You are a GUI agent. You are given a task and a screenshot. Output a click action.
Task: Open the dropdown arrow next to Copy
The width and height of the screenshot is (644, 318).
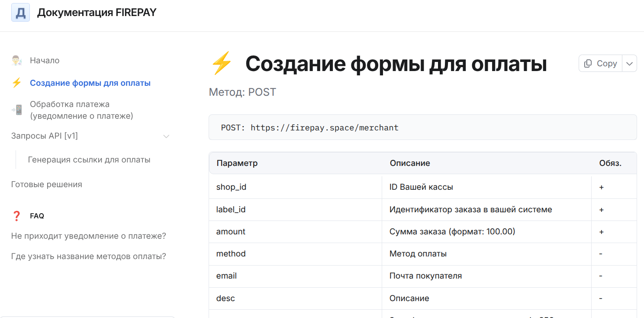[x=629, y=63]
